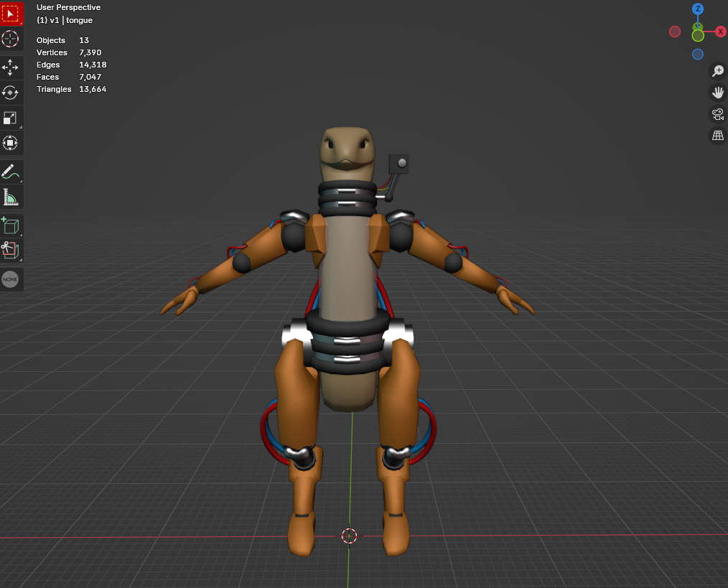728x588 pixels.
Task: Select the Select Box tool
Action: point(11,14)
